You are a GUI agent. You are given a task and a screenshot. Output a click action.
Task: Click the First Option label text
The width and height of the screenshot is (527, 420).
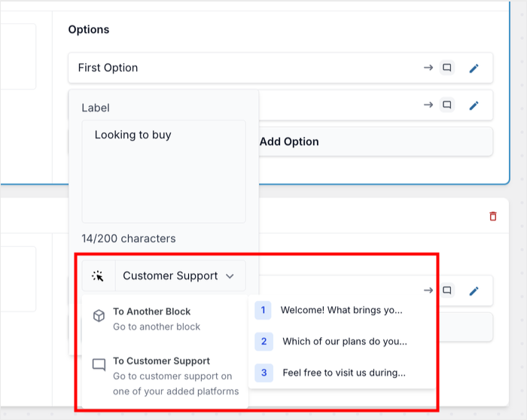(108, 68)
